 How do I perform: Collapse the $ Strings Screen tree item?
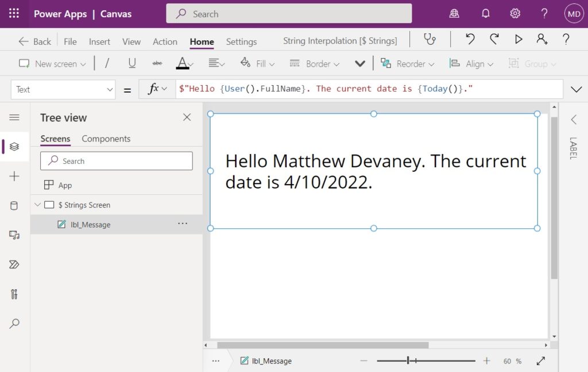37,204
